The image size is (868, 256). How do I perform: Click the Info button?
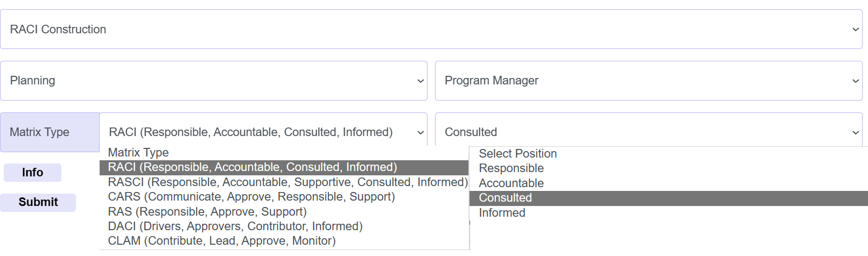pos(32,173)
